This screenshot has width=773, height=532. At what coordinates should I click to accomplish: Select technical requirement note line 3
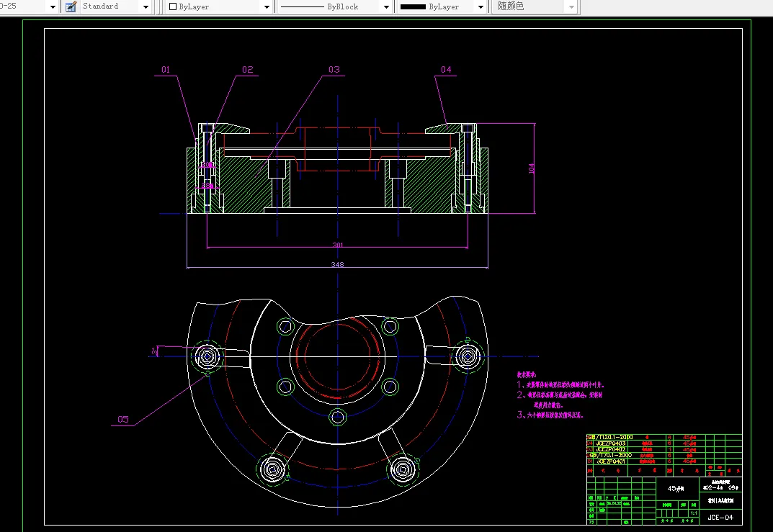(550, 415)
